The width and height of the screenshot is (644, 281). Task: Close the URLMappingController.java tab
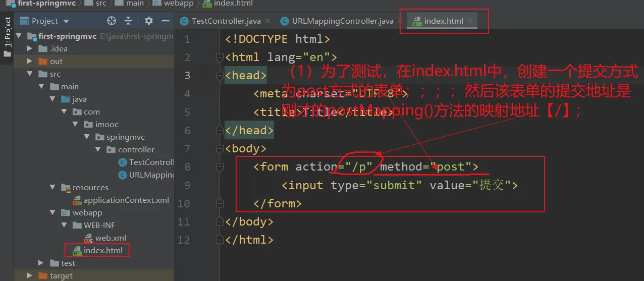click(400, 21)
